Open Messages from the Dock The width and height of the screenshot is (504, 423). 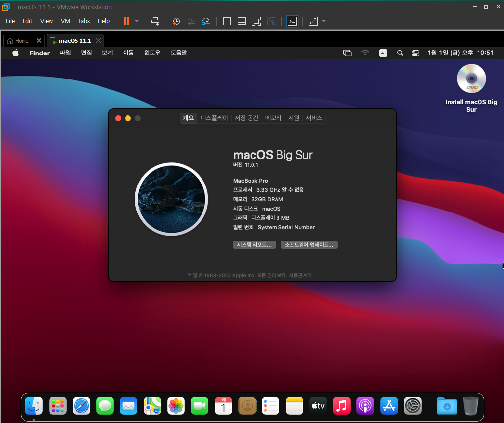105,406
